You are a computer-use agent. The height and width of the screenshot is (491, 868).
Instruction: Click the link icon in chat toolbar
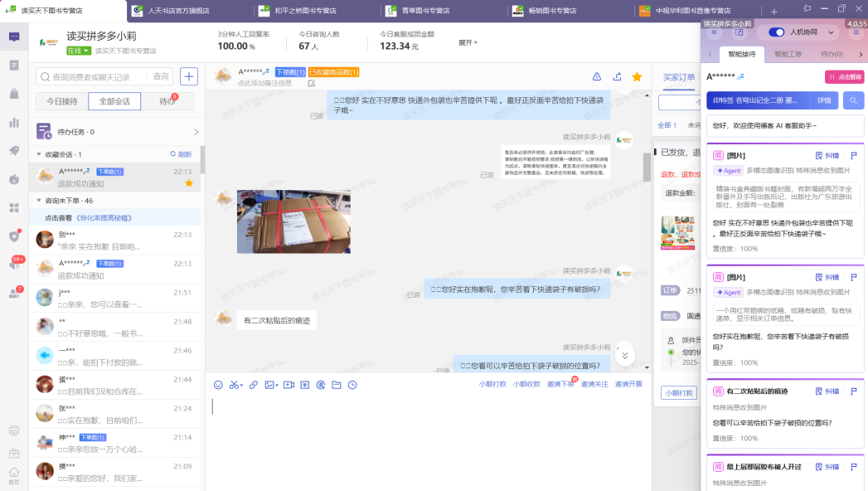[254, 385]
